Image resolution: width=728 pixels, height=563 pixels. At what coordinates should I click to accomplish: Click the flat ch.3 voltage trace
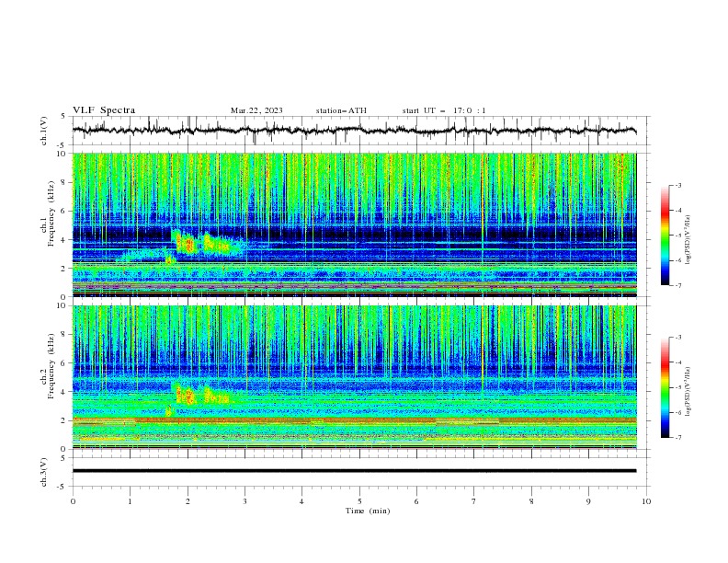click(354, 471)
